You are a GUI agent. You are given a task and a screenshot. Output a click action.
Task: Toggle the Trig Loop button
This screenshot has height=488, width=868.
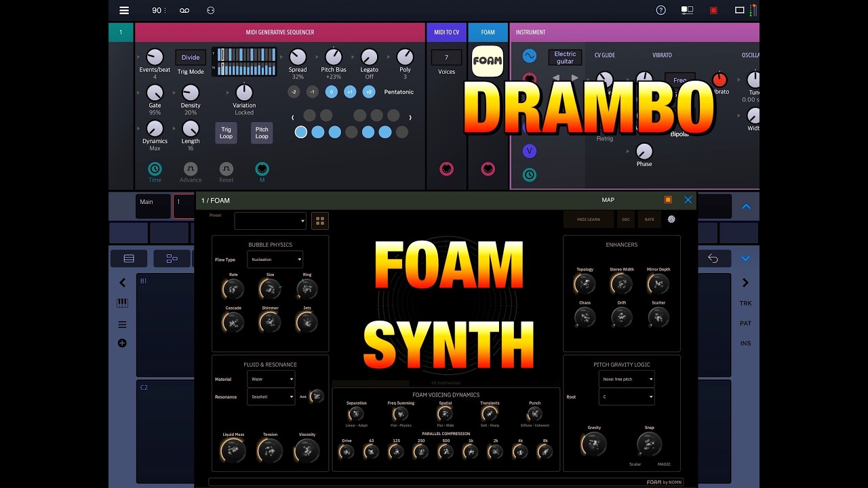pos(226,133)
